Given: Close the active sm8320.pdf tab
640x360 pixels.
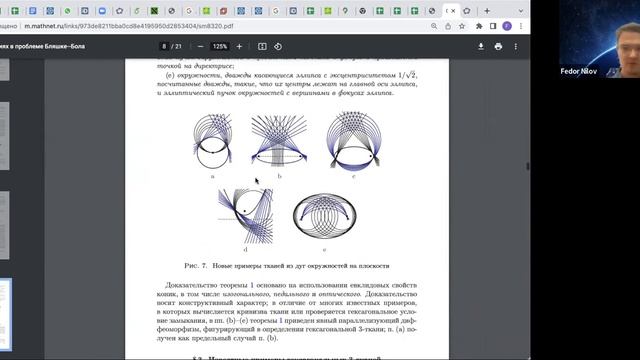Looking at the screenshot, I should 453,11.
